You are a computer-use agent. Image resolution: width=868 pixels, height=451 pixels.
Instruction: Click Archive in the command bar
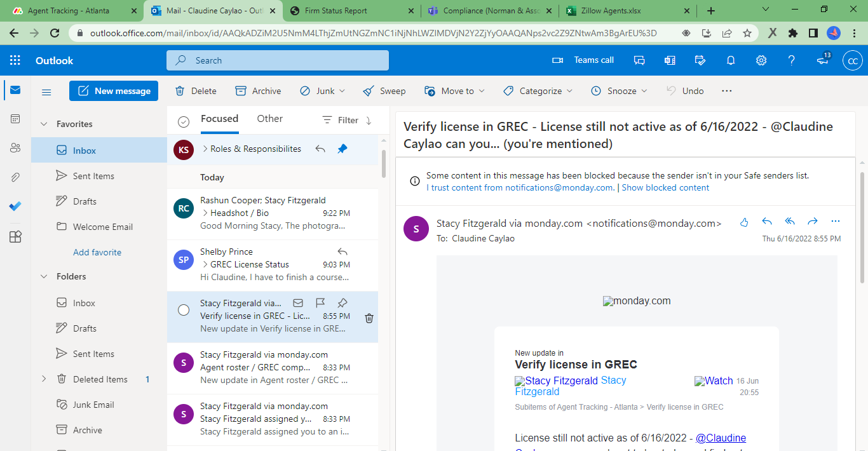[258, 91]
